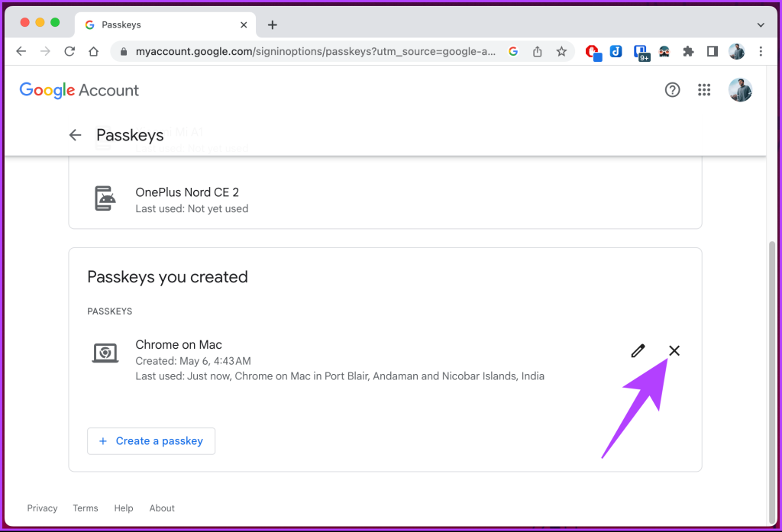Delete the Chrome on Mac passkey
Viewport: 782px width, 532px height.
(674, 350)
